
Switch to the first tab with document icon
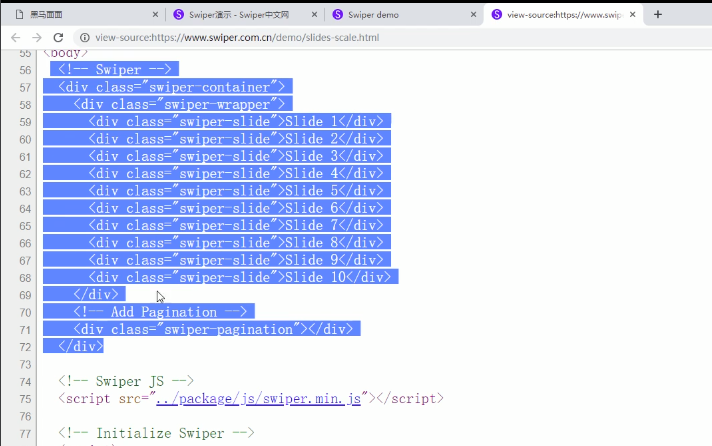(84, 15)
